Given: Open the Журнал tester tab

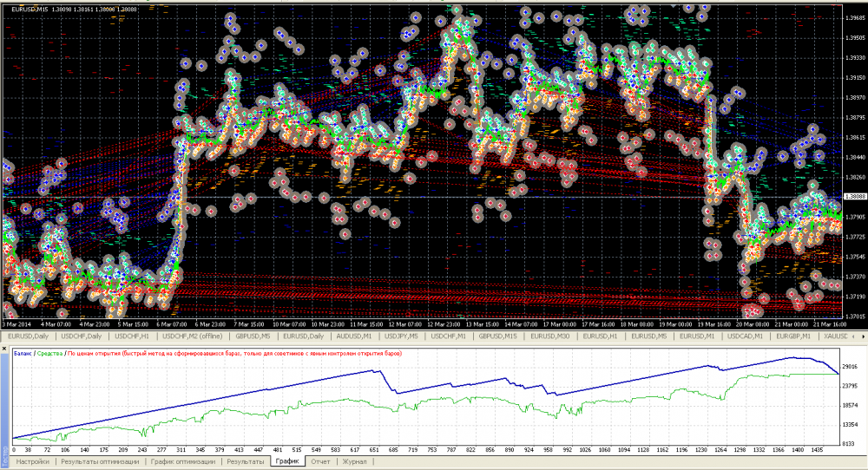Looking at the screenshot, I should pos(354,461).
